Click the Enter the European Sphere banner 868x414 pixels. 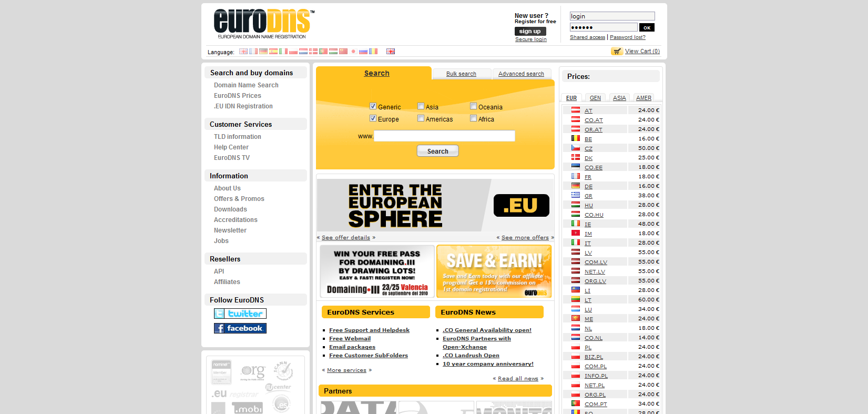point(435,205)
